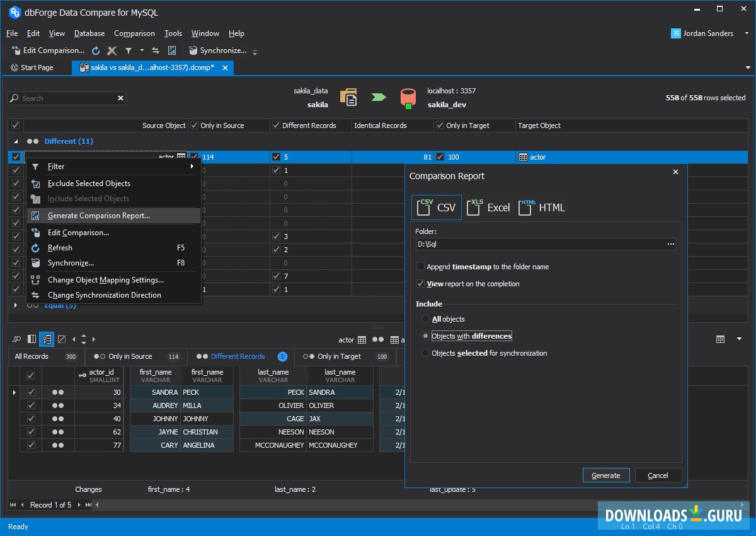The height and width of the screenshot is (536, 756).
Task: Enable 'Append timestamp to the folder name'
Action: (421, 266)
